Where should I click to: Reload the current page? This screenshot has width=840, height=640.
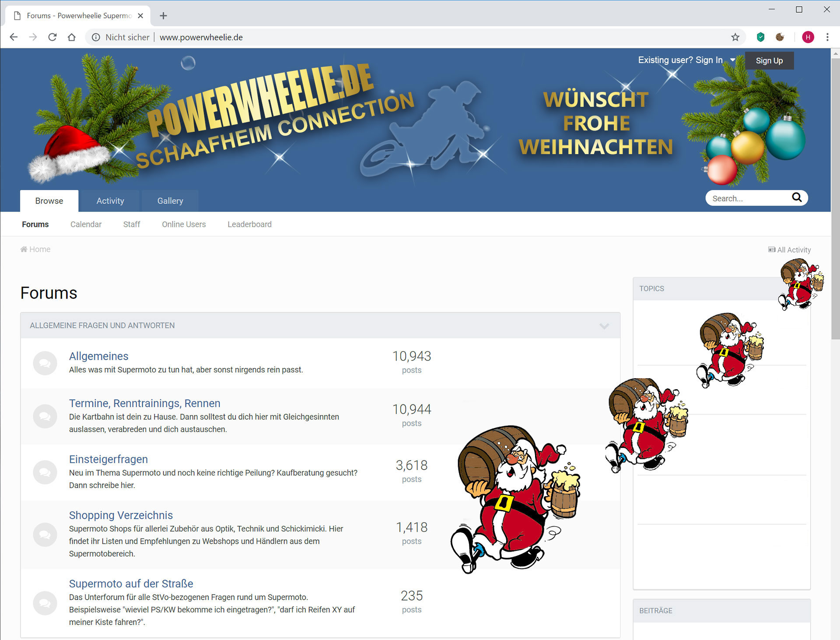pos(52,37)
